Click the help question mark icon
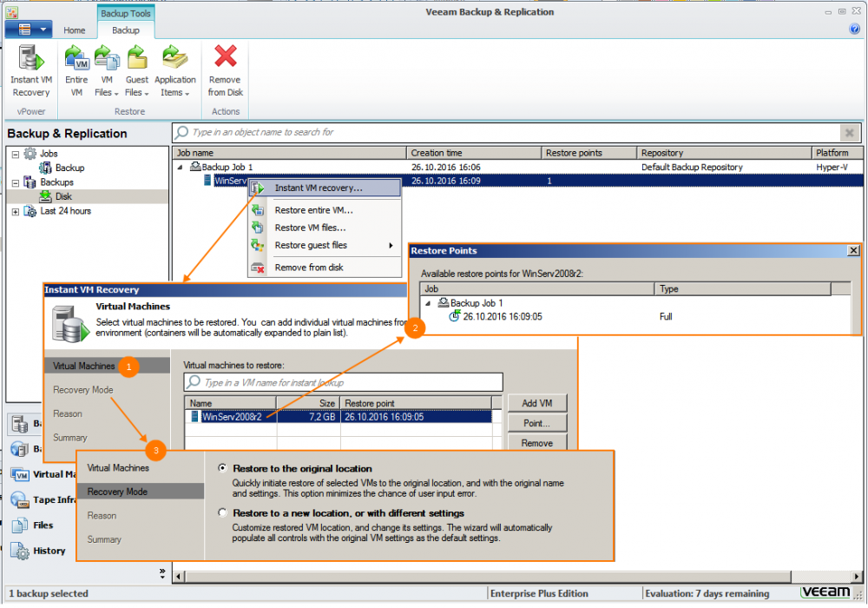Viewport: 868px width, 608px height. (855, 29)
